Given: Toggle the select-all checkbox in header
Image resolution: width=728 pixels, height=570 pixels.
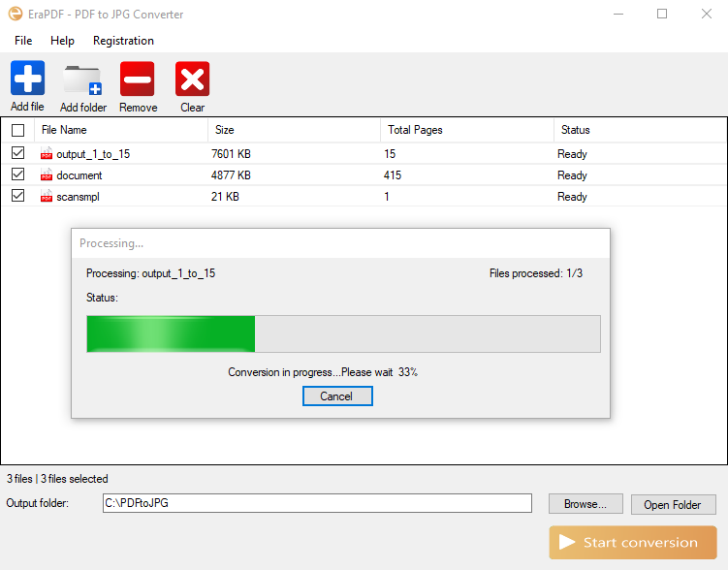Looking at the screenshot, I should point(18,131).
